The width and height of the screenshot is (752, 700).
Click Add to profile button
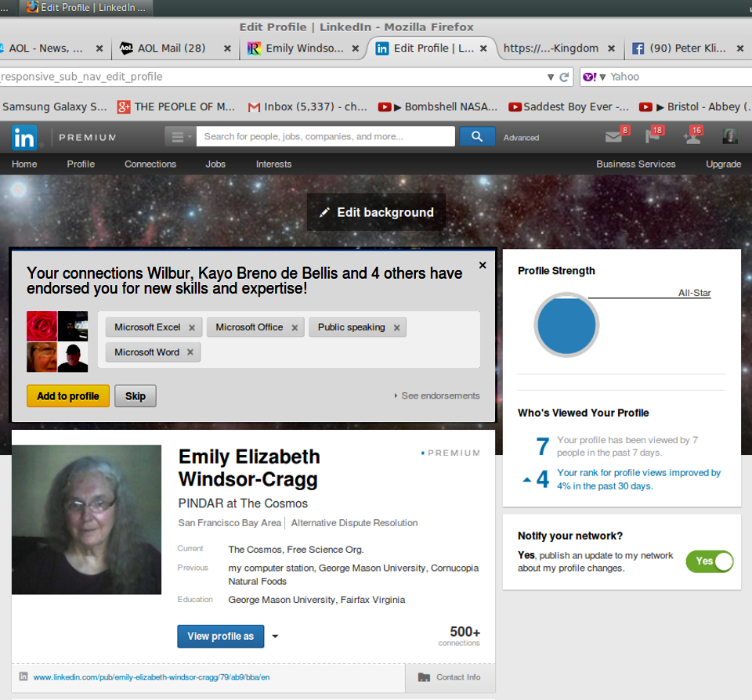pos(68,396)
